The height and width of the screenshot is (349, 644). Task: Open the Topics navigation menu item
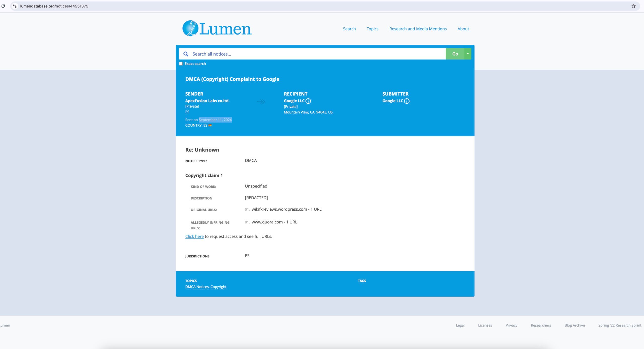point(372,28)
